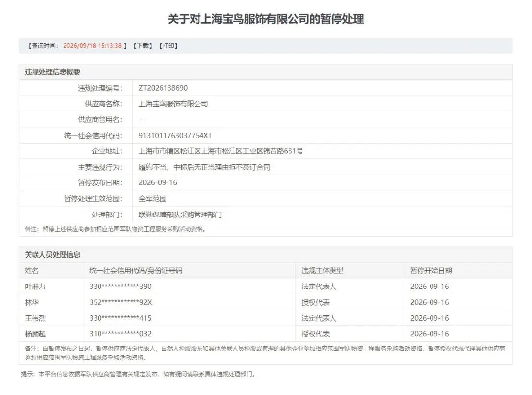Click the 处理部门 label

pos(106,215)
